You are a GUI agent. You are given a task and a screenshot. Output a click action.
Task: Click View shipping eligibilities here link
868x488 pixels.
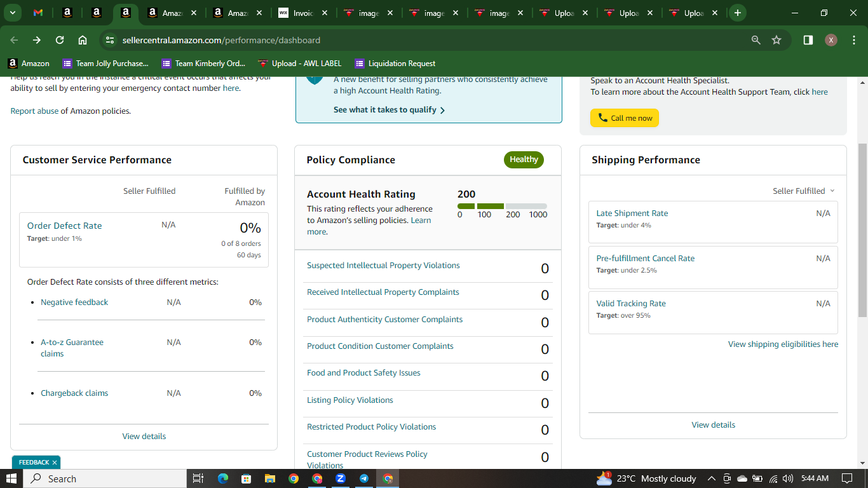783,344
